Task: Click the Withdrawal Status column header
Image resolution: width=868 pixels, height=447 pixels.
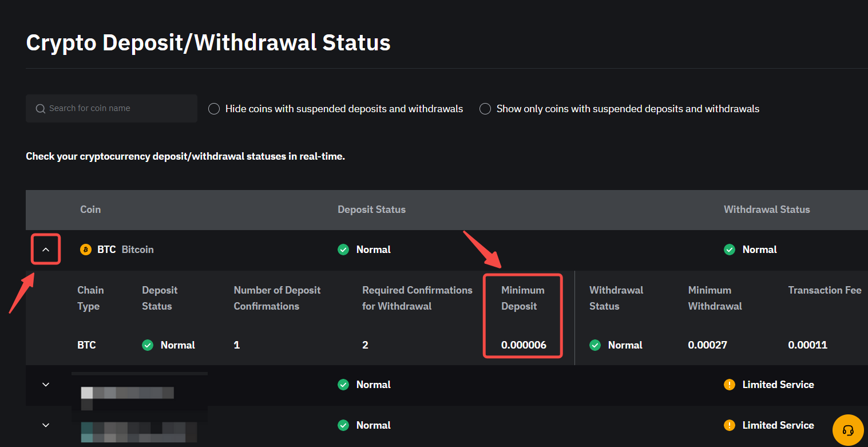Action: 767,209
